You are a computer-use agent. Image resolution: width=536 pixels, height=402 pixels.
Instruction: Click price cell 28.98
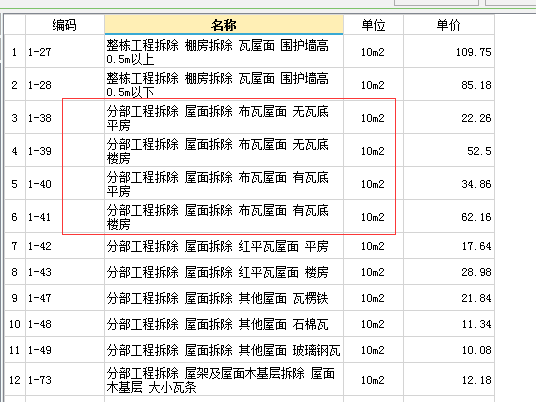[x=449, y=272]
